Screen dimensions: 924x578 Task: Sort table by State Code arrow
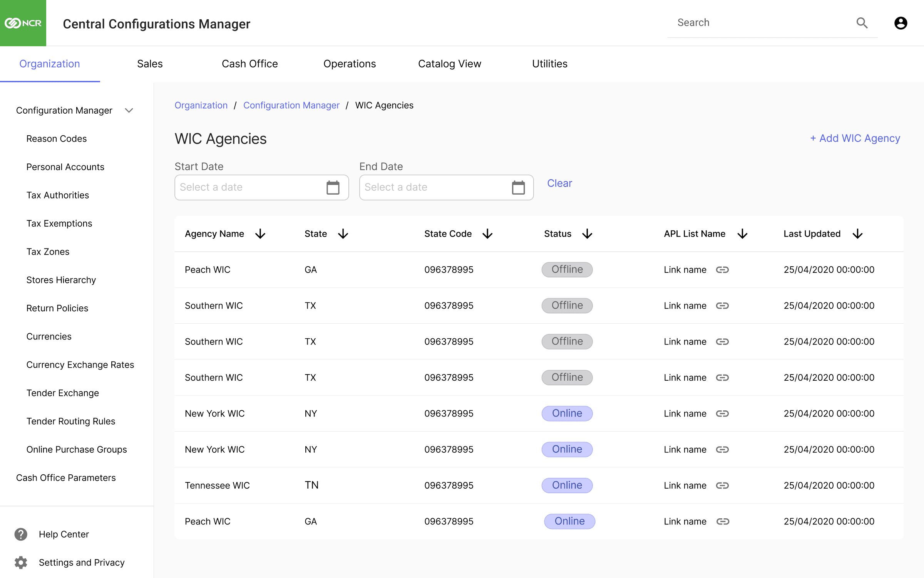487,234
